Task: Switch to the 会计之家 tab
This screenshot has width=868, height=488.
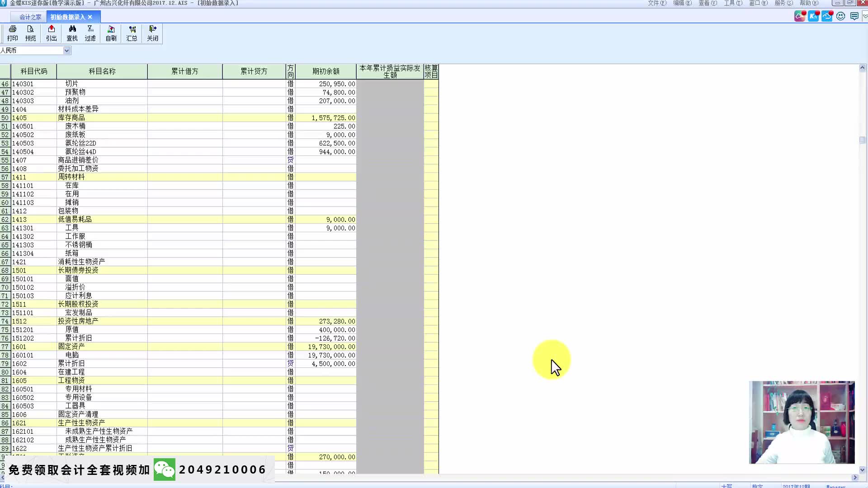Action: coord(30,17)
